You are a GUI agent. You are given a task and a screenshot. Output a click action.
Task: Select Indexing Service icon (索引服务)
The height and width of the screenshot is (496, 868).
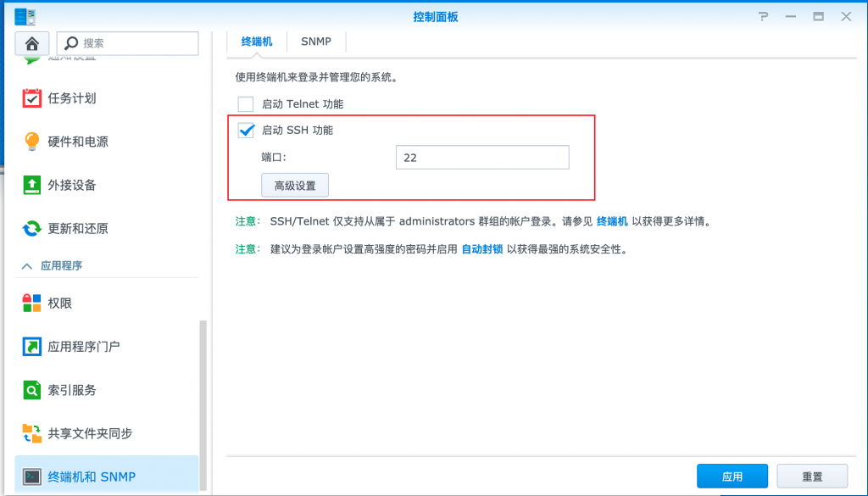32,390
